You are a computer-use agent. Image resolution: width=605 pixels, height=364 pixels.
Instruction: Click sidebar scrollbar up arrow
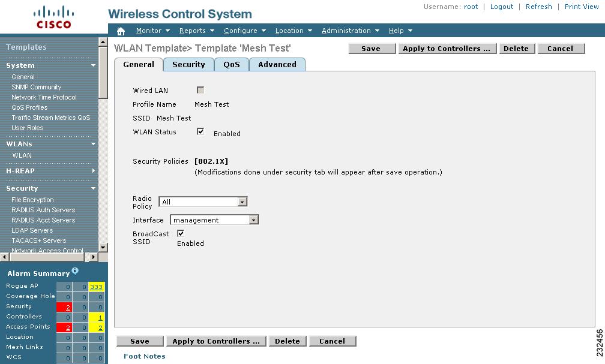click(x=103, y=42)
